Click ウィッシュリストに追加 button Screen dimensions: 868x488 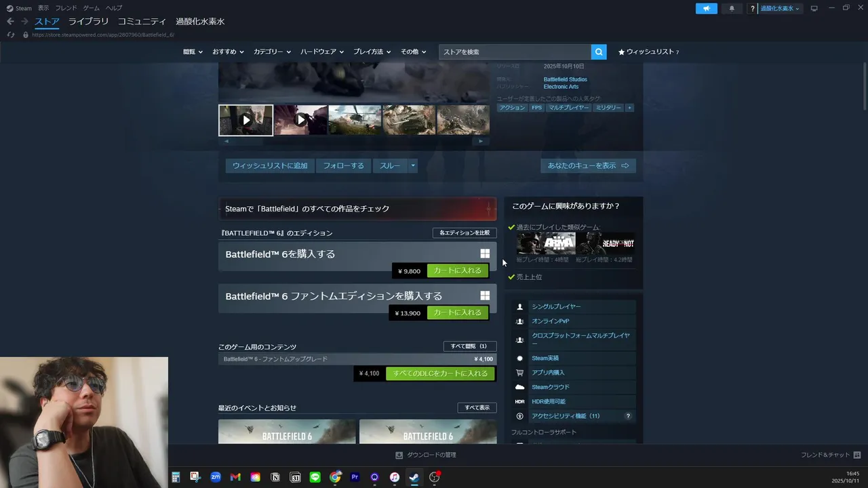point(270,165)
